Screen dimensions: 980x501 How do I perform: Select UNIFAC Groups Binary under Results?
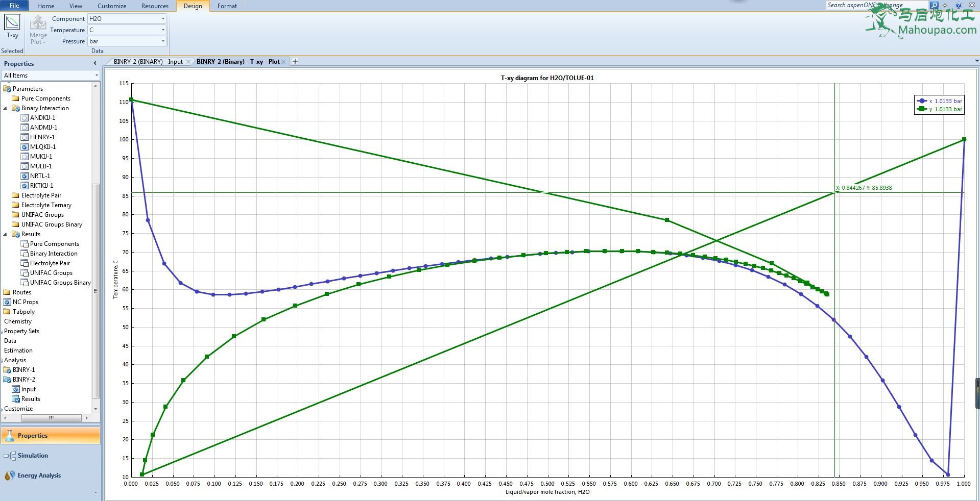click(x=60, y=283)
